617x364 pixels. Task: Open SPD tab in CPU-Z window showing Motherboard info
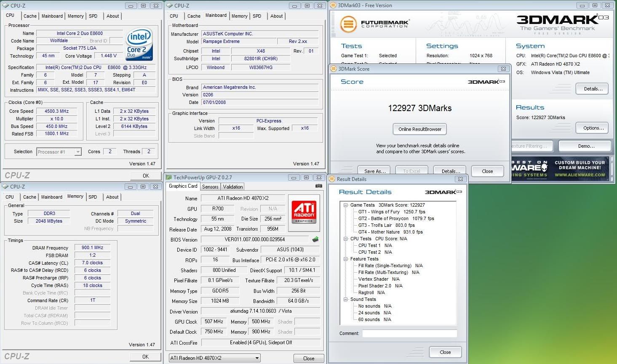click(257, 16)
